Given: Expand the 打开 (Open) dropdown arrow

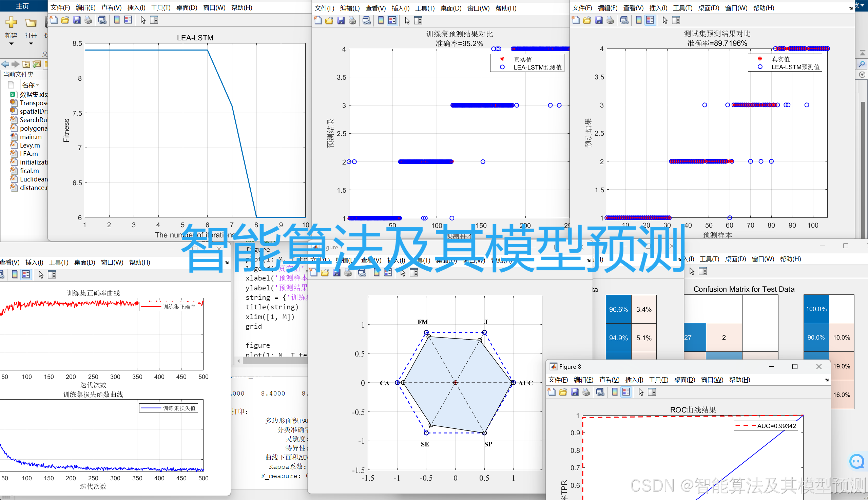Looking at the screenshot, I should [x=31, y=44].
